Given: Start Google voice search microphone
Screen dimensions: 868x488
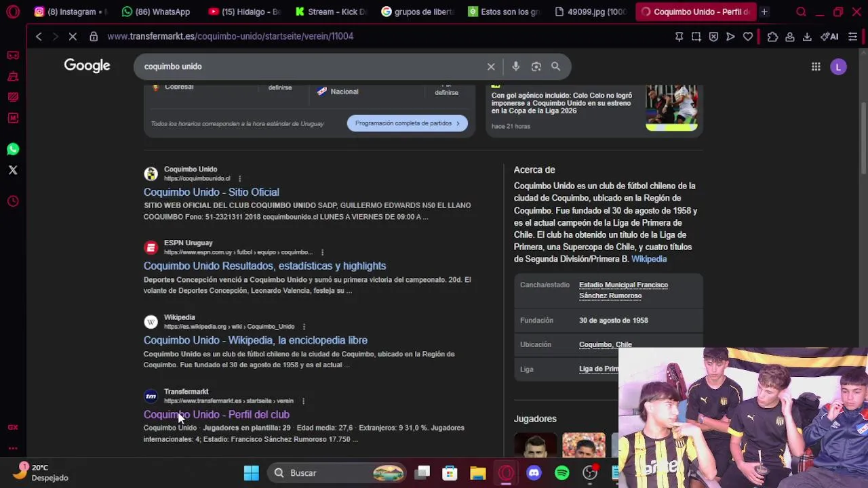Looking at the screenshot, I should [x=515, y=66].
